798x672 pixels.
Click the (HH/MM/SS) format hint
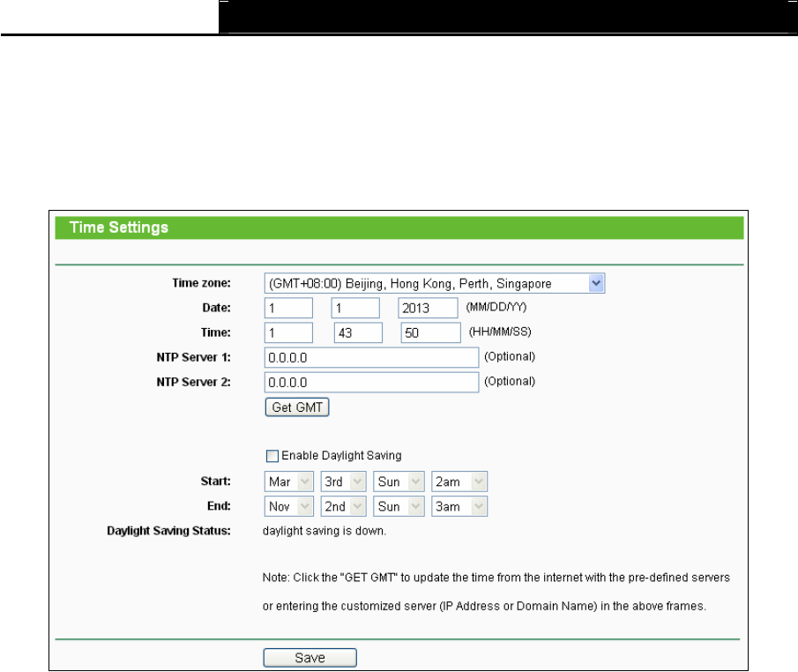tap(500, 332)
